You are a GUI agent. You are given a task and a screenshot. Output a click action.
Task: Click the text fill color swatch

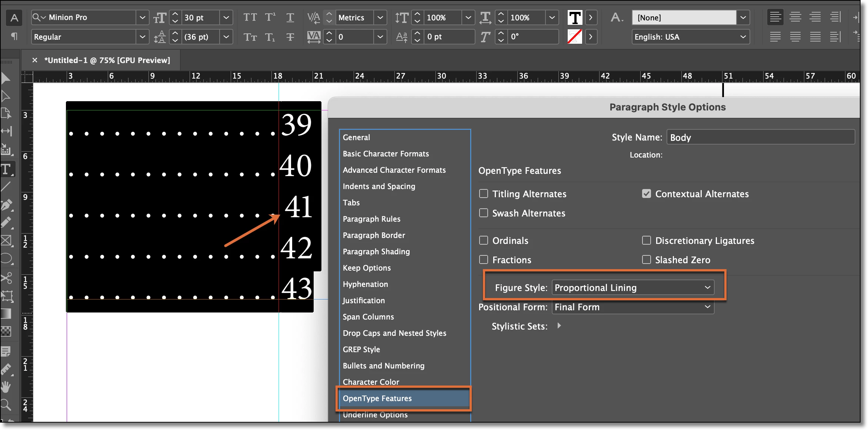point(575,17)
